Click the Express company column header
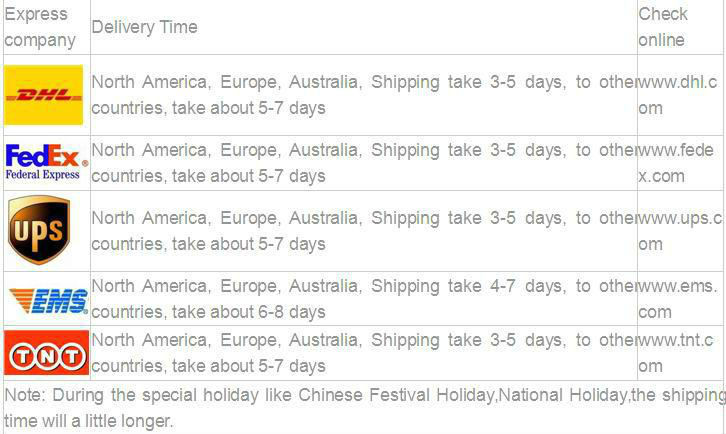 [x=40, y=27]
